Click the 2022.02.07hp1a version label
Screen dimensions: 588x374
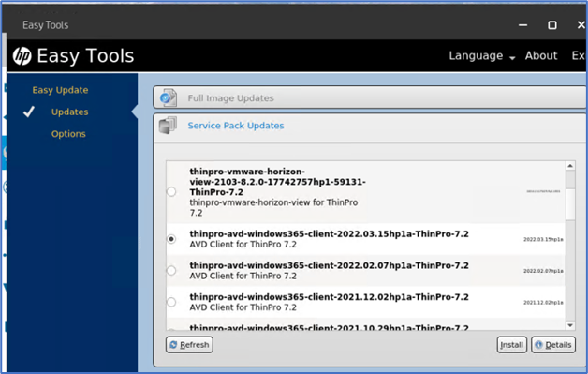coord(543,271)
